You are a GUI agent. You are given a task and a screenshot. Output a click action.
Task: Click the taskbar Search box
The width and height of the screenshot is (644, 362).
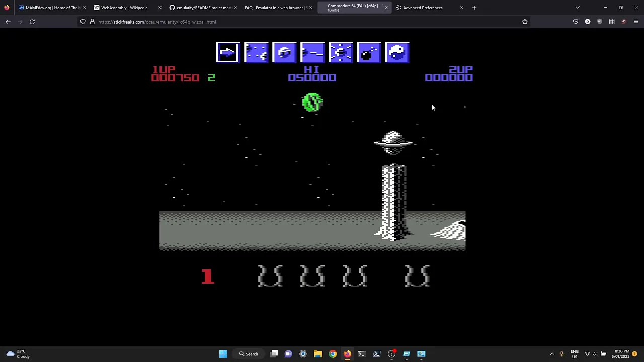pyautogui.click(x=249, y=354)
